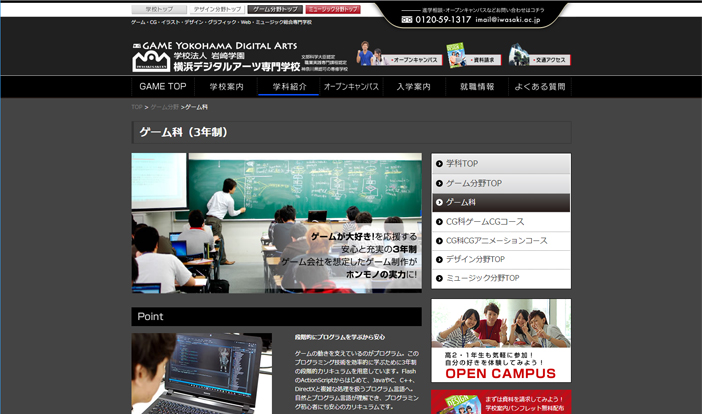Open よくある質問 from the navigation bar
Viewport: 702px width, 414px height.
pyautogui.click(x=539, y=87)
